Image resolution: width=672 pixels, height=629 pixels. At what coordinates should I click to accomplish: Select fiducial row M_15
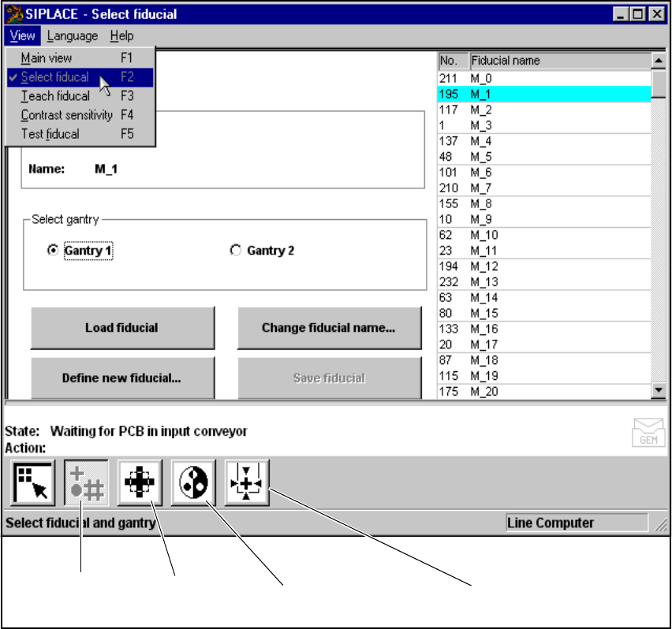click(544, 313)
